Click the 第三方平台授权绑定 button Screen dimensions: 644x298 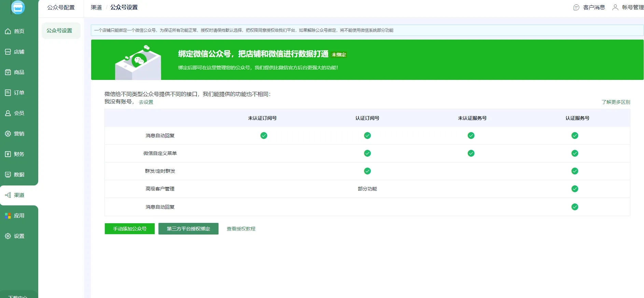coord(188,229)
